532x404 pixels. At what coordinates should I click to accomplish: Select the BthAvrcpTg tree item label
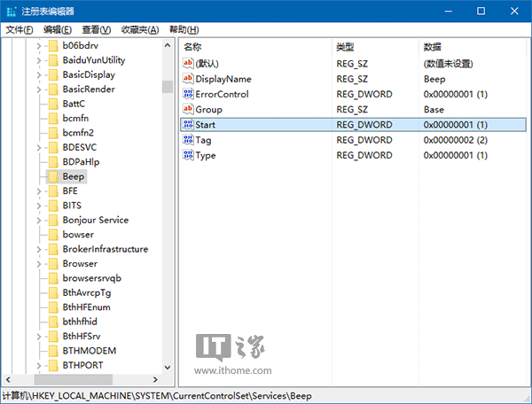[87, 293]
